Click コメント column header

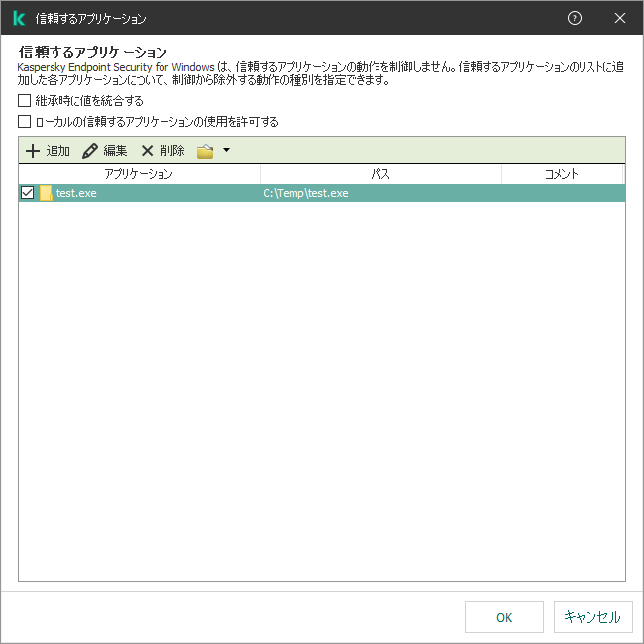(x=562, y=174)
